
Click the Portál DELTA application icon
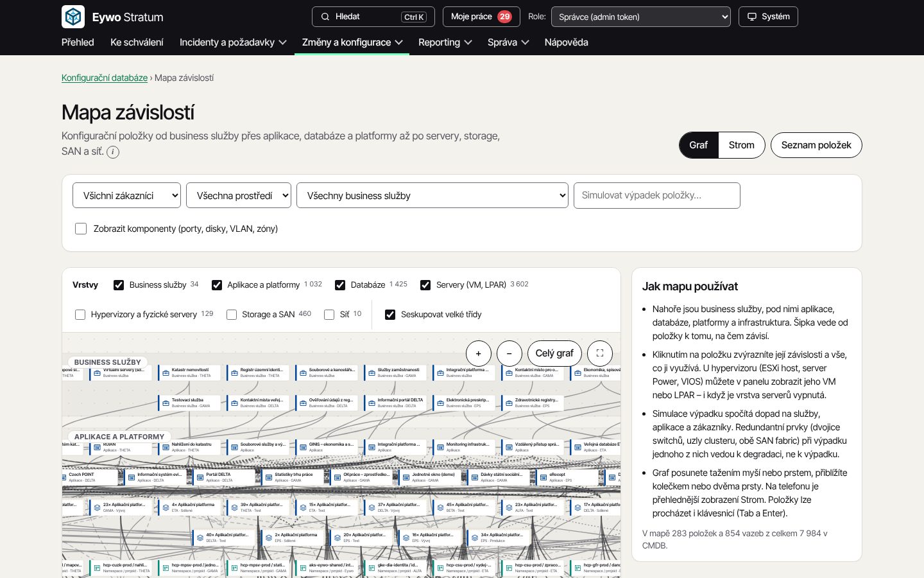coord(200,477)
